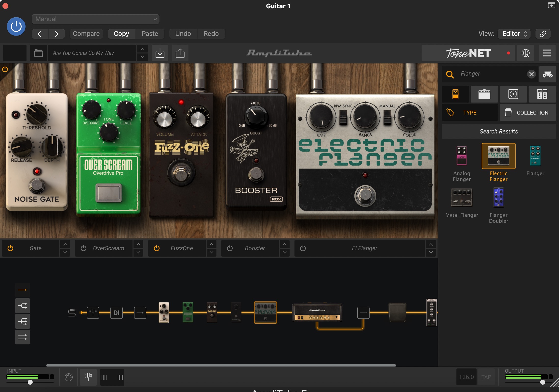Select the two-branch split signal chain layout
560x392 pixels.
(x=23, y=306)
